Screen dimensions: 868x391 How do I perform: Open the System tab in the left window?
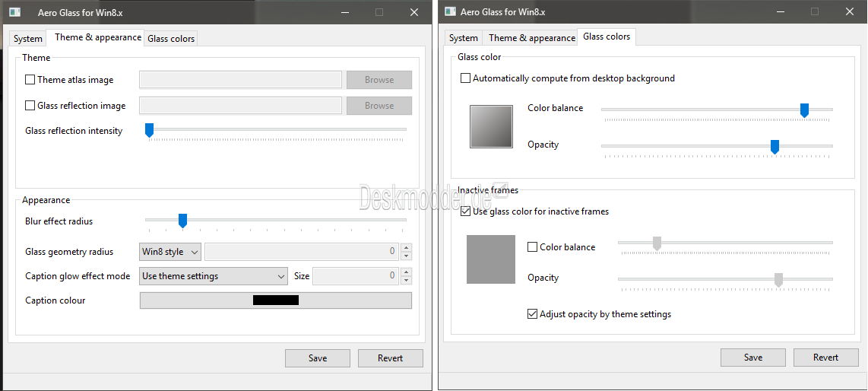pyautogui.click(x=27, y=38)
